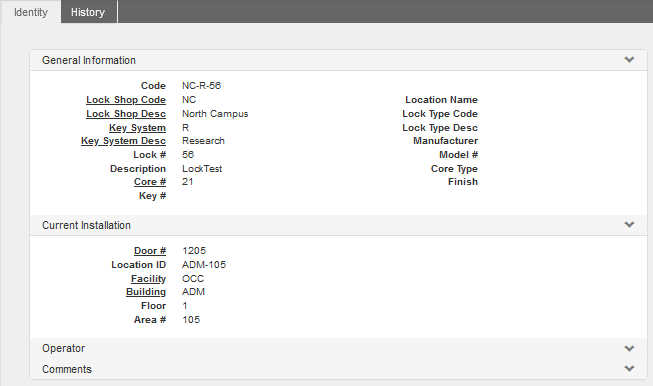The width and height of the screenshot is (653, 386).
Task: Open the Lock Shop Desc link
Action: click(126, 114)
